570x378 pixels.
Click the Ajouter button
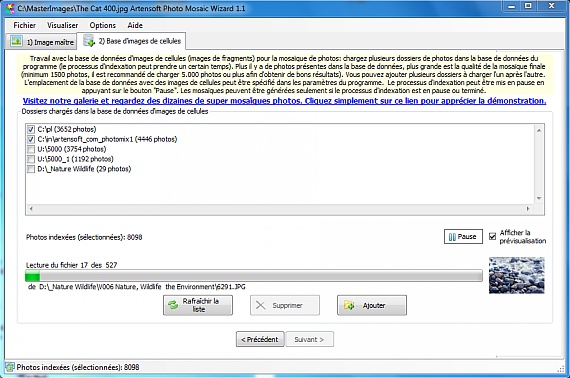tap(372, 305)
